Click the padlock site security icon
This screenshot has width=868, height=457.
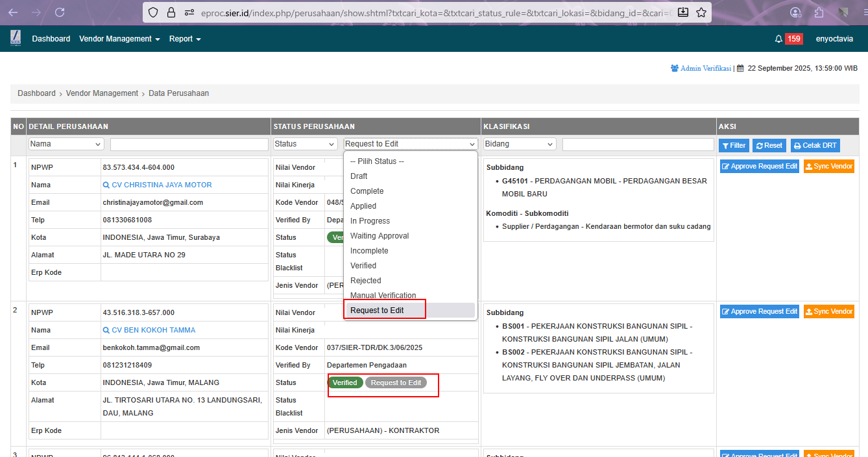pyautogui.click(x=171, y=12)
